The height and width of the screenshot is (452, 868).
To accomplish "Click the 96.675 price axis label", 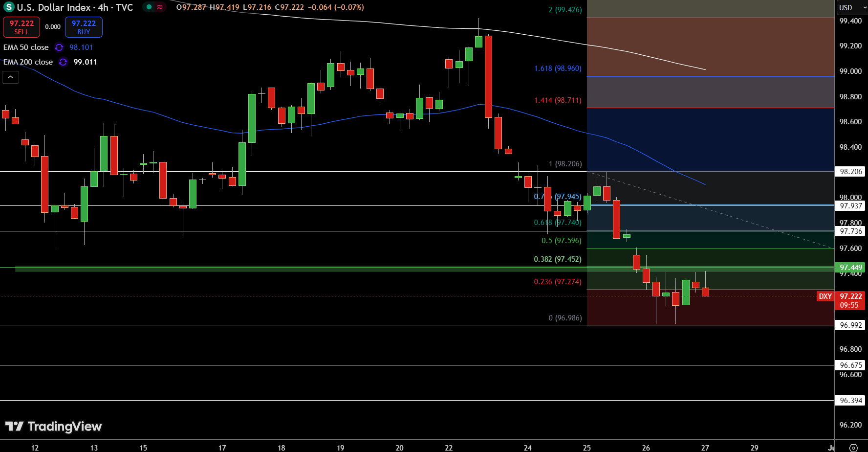I will point(850,365).
